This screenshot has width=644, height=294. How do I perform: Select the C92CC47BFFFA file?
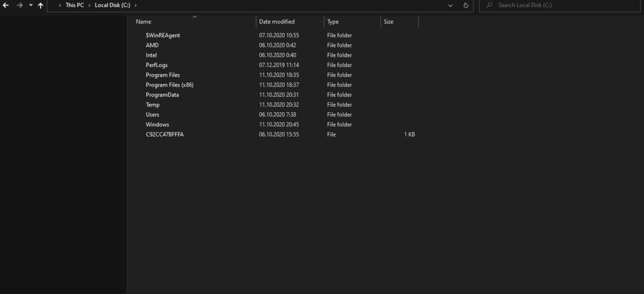[165, 134]
